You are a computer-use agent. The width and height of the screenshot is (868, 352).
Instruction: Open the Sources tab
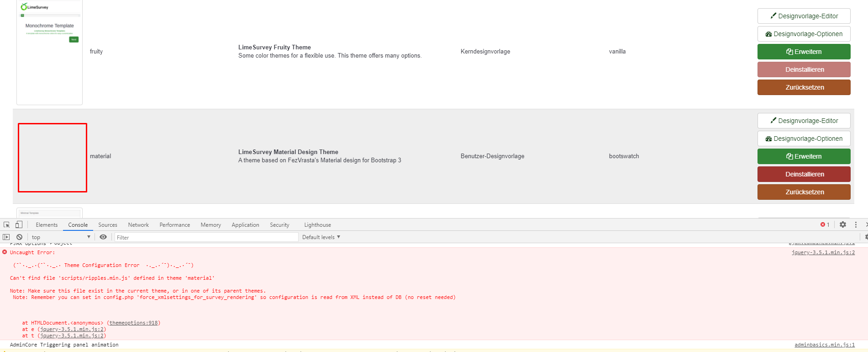(108, 225)
